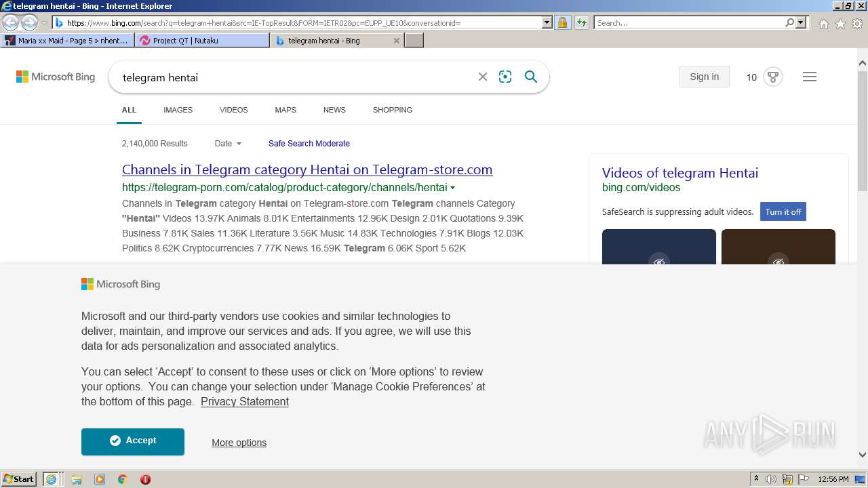Open Chrome from the taskbar
This screenshot has height=488, width=868.
point(123,479)
